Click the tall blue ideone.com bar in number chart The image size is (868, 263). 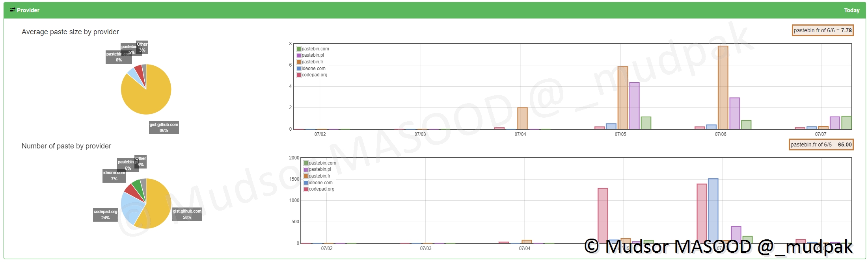click(x=713, y=211)
